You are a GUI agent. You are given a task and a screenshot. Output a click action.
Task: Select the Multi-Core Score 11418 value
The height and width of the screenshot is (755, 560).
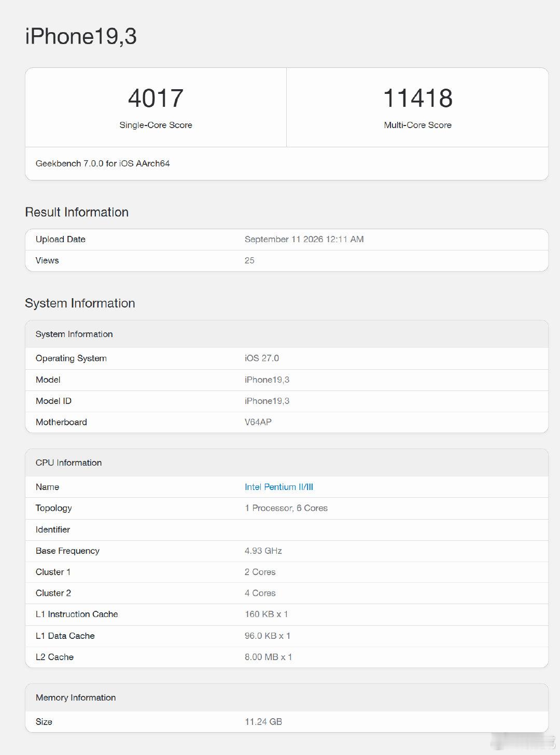[x=417, y=98]
